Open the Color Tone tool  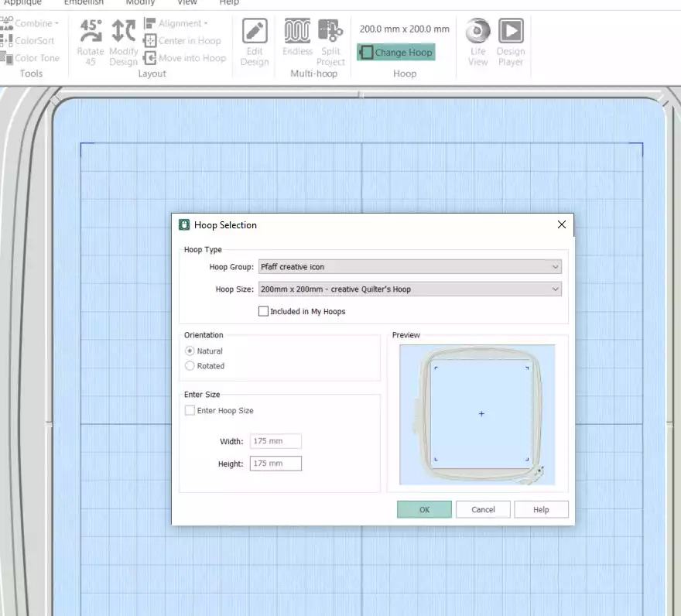[x=30, y=58]
